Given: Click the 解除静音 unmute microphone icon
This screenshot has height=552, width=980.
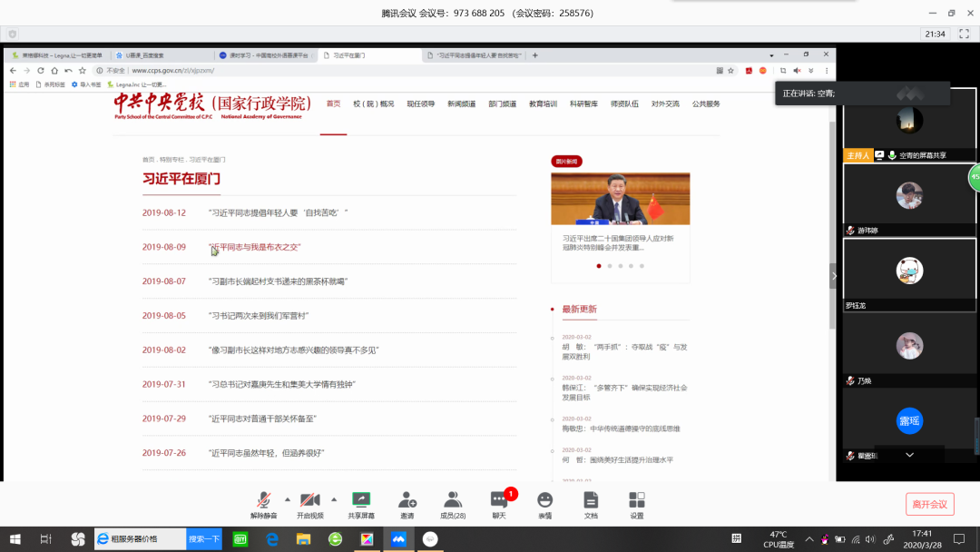Looking at the screenshot, I should (263, 500).
